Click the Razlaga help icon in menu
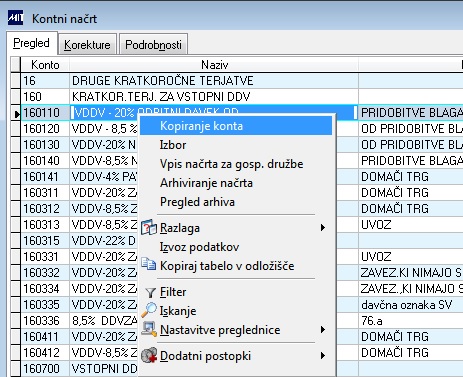The image size is (463, 377). pos(149,227)
